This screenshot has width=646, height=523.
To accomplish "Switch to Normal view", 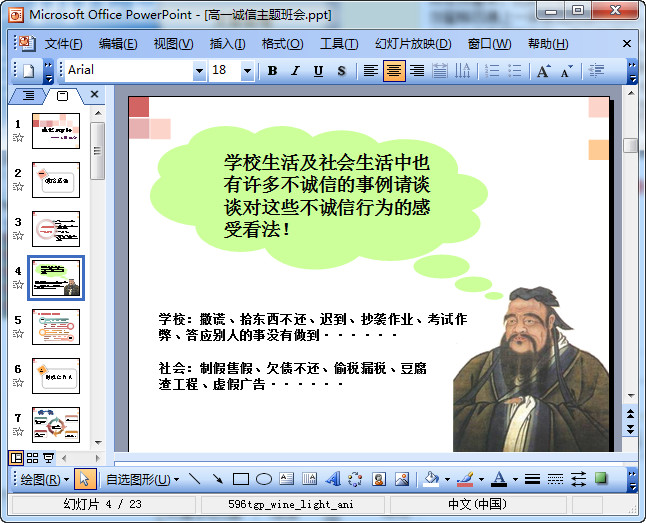I will point(16,458).
